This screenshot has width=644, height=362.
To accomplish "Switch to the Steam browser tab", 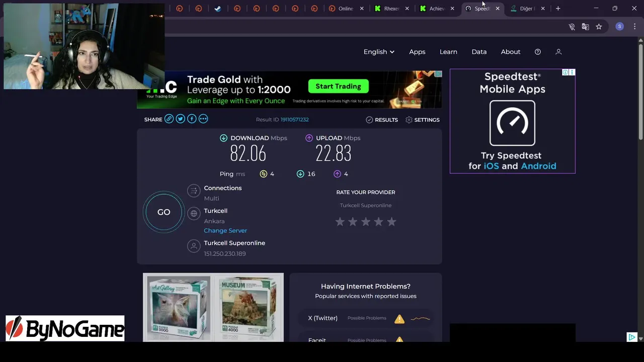I will pos(218,9).
